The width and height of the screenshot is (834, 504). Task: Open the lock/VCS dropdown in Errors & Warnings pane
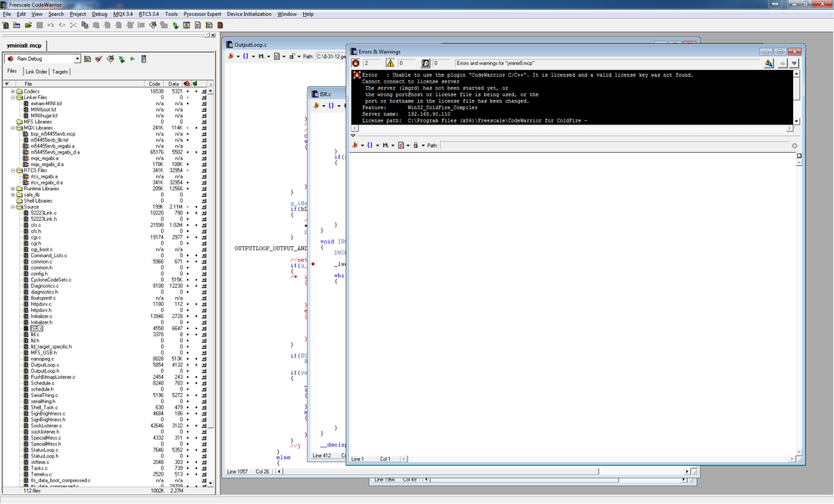[417, 145]
